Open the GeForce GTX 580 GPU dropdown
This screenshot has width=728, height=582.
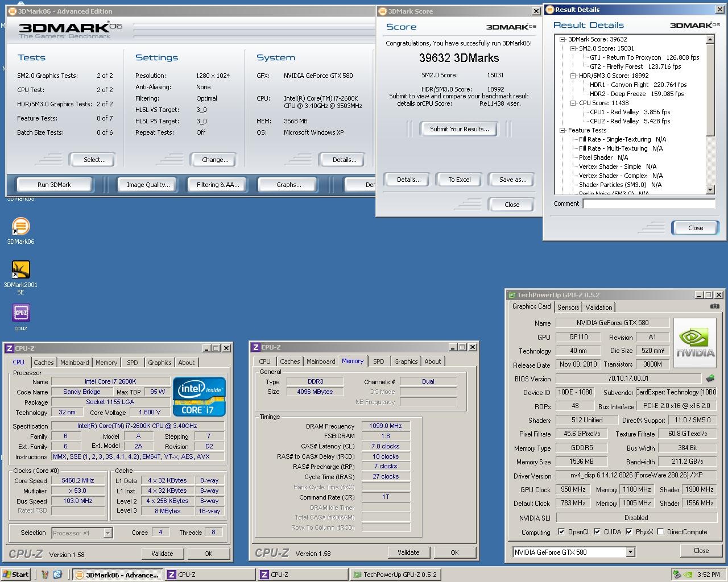[x=630, y=552]
